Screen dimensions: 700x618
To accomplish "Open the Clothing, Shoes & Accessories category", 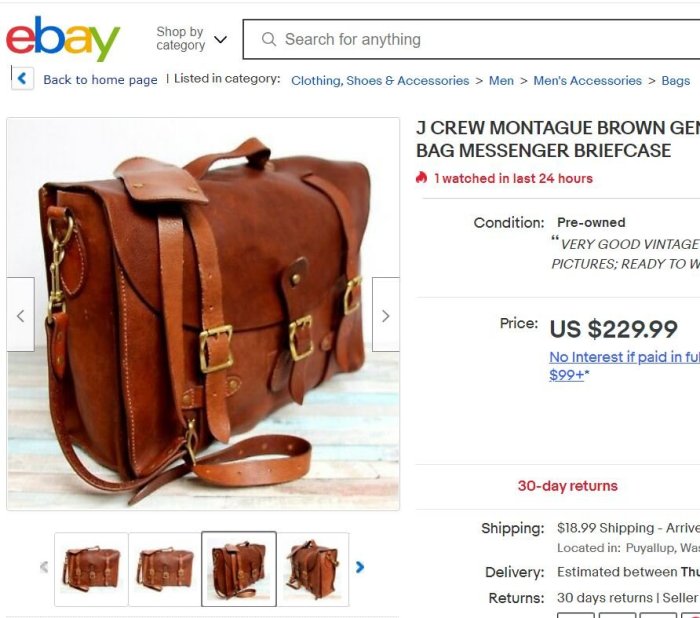I will point(380,80).
